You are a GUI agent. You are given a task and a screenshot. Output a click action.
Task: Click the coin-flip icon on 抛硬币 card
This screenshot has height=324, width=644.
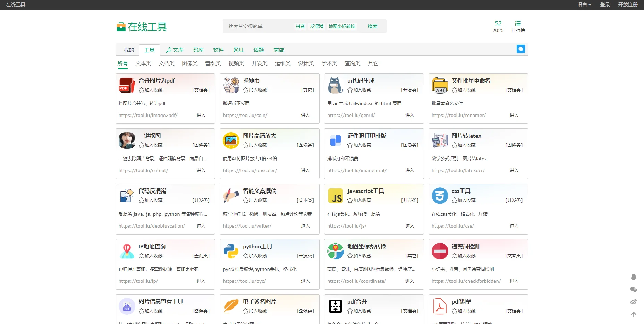click(x=231, y=85)
